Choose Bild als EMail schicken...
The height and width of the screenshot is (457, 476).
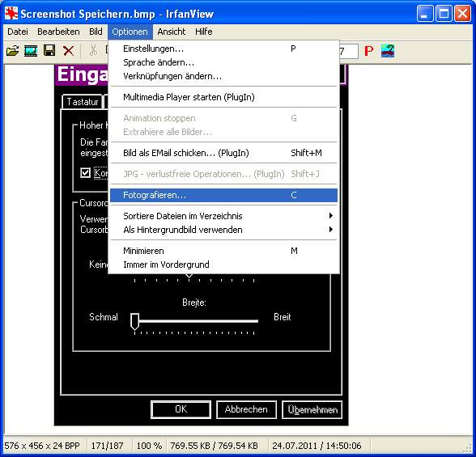(x=223, y=153)
